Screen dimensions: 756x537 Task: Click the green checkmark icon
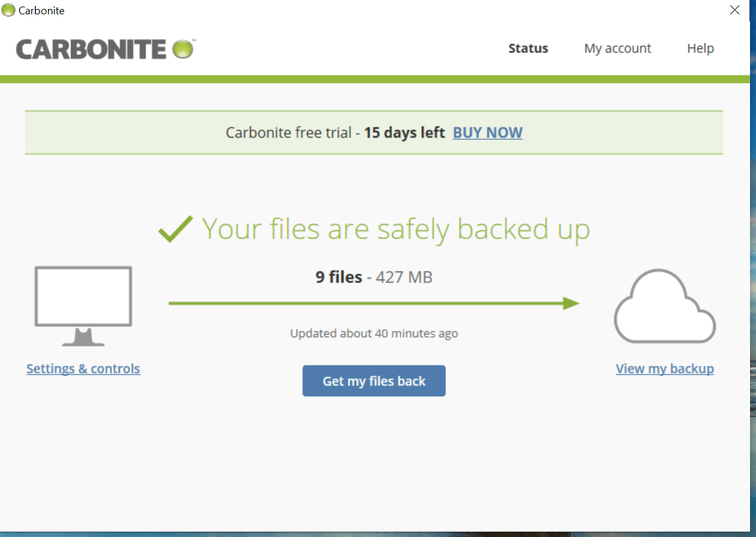[x=175, y=228]
